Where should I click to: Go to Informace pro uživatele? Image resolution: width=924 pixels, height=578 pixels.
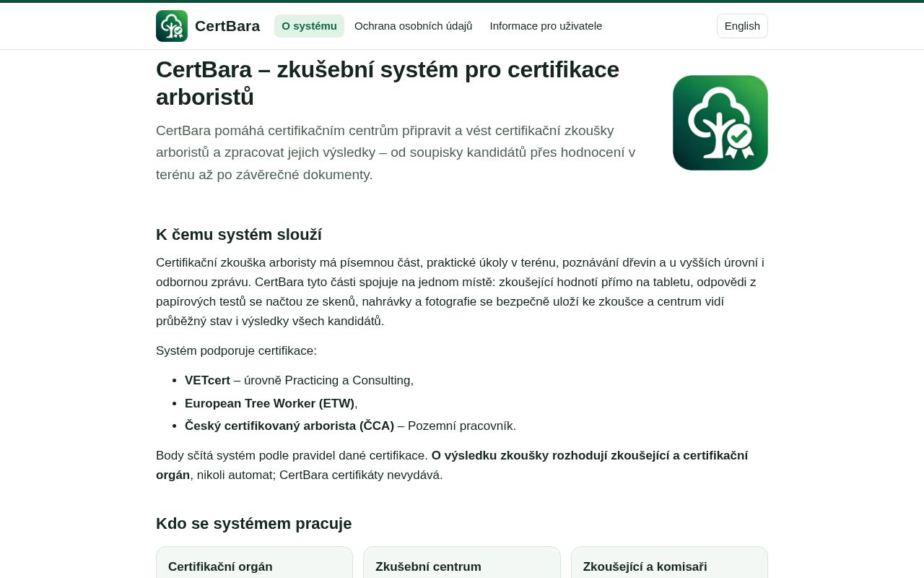click(546, 26)
